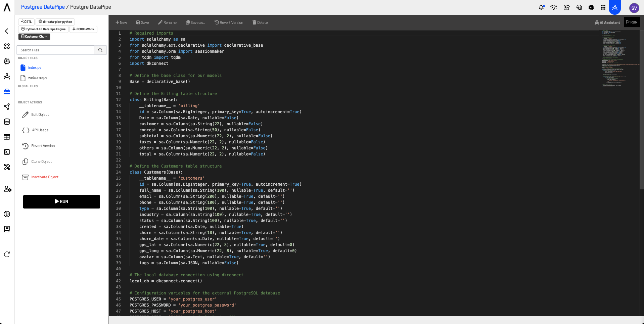Screen dimensions: 644x324
Task: Click the '# Required imports' comment line
Action: [x=151, y=33]
